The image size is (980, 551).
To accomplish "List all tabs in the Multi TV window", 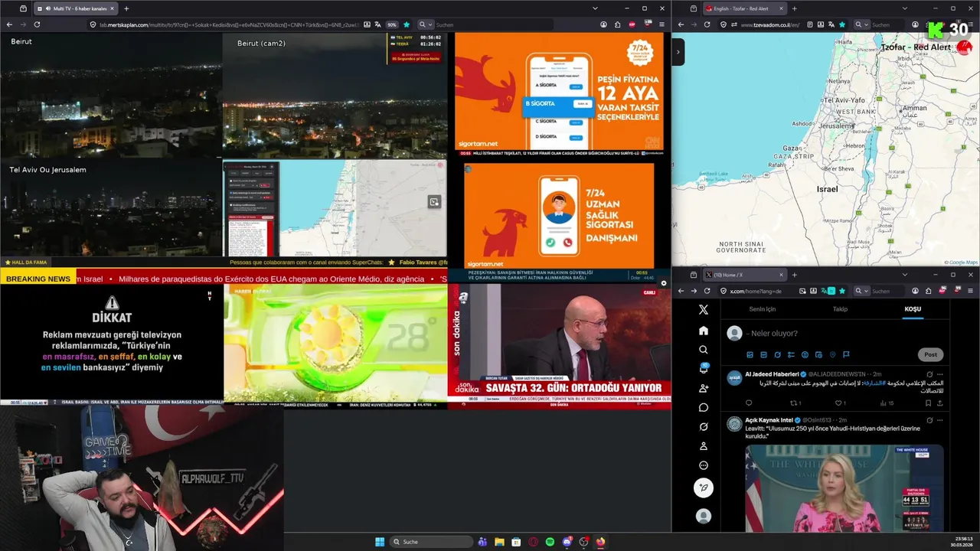I will pos(596,8).
